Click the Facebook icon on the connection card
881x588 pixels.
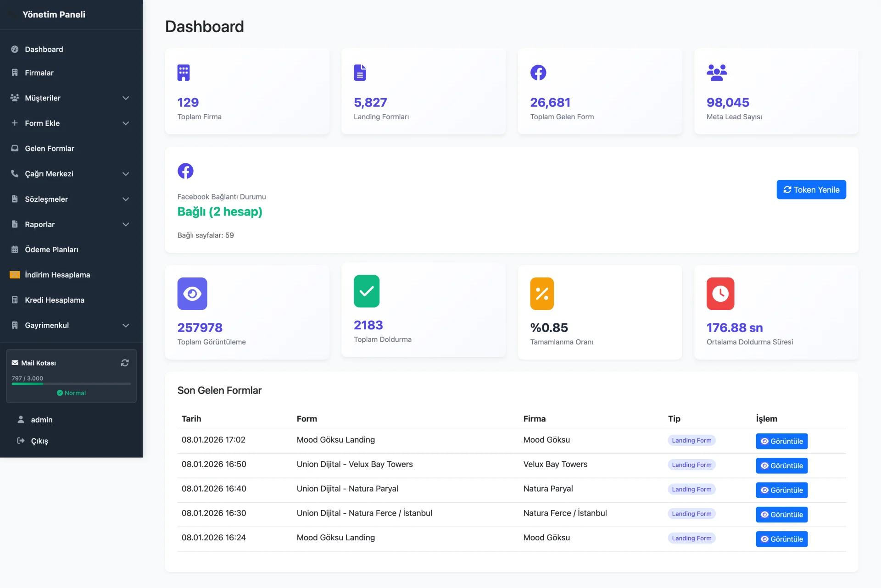(185, 171)
